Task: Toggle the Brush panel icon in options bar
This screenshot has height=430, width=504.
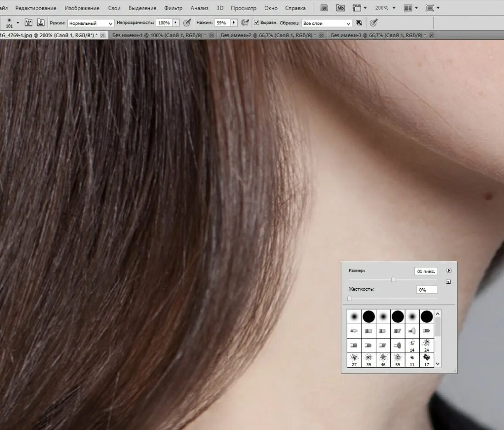Action: (28, 22)
